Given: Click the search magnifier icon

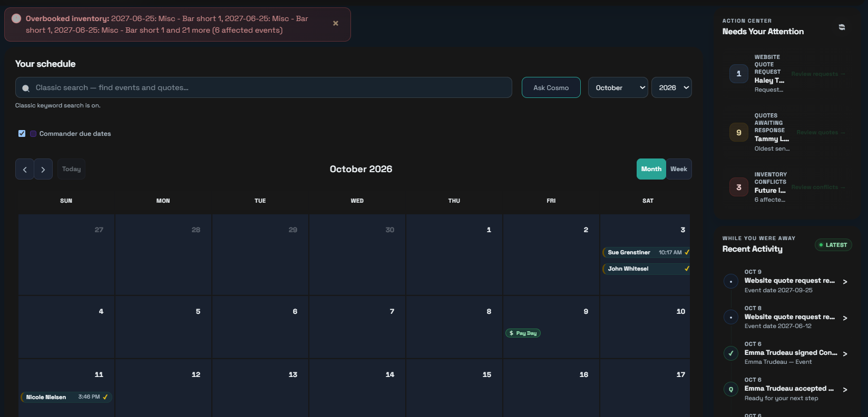Looking at the screenshot, I should tap(26, 88).
